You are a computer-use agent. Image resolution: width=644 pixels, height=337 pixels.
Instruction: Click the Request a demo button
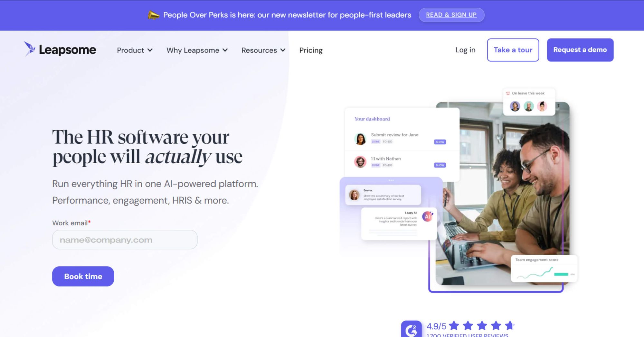[x=580, y=50]
